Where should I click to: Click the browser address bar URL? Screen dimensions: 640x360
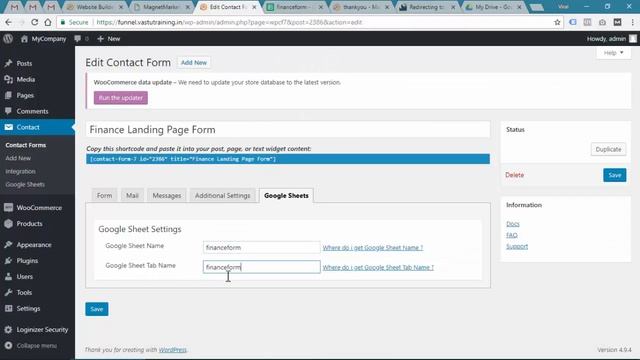(229, 22)
